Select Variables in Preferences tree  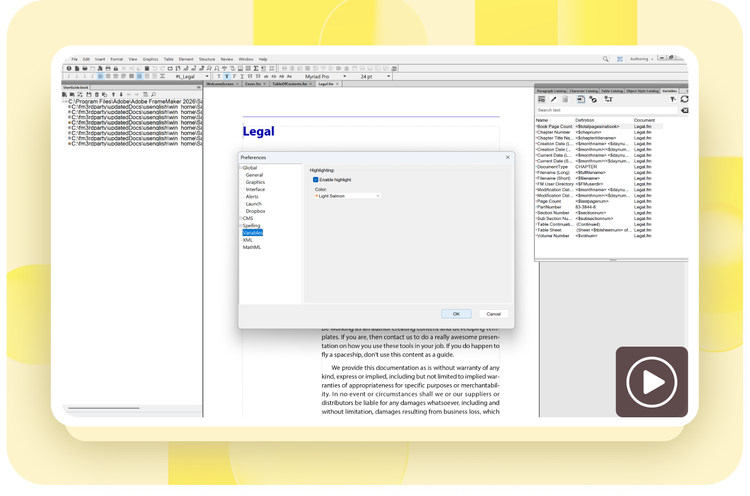(x=253, y=232)
